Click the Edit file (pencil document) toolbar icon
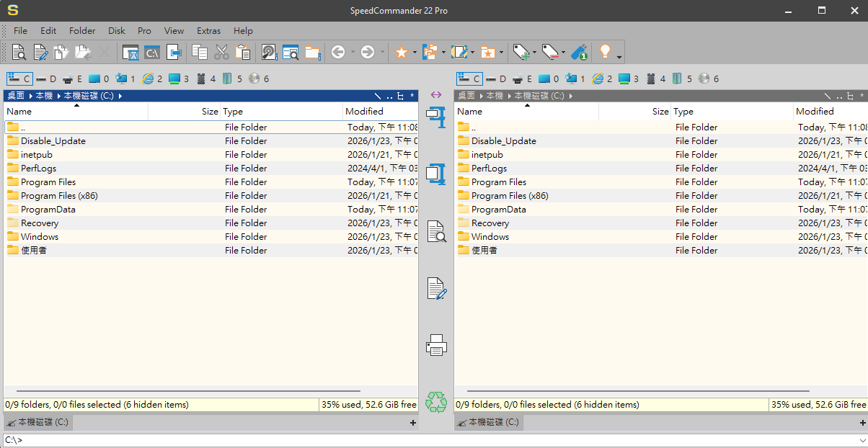 point(40,52)
